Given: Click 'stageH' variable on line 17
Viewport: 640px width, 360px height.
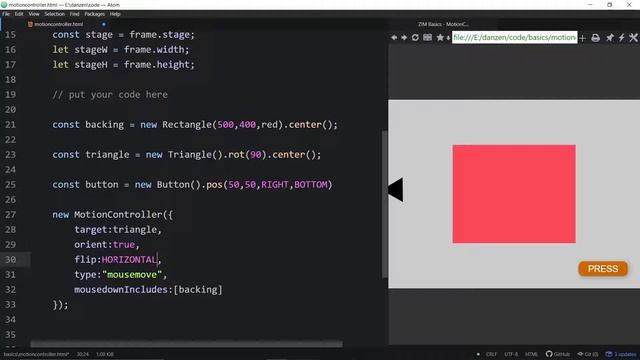Looking at the screenshot, I should (x=91, y=64).
